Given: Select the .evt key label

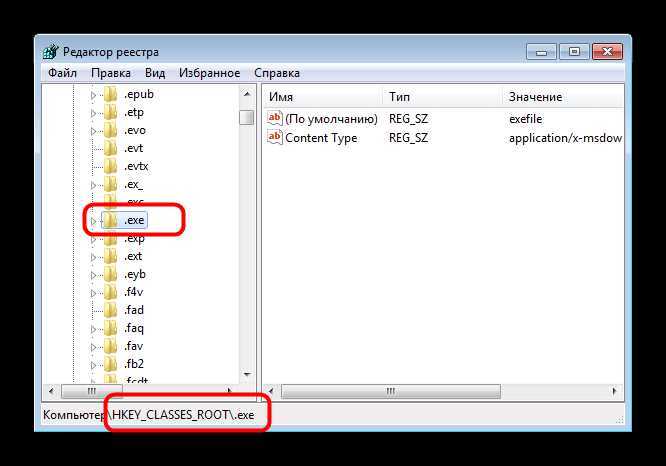Looking at the screenshot, I should click(x=133, y=148).
